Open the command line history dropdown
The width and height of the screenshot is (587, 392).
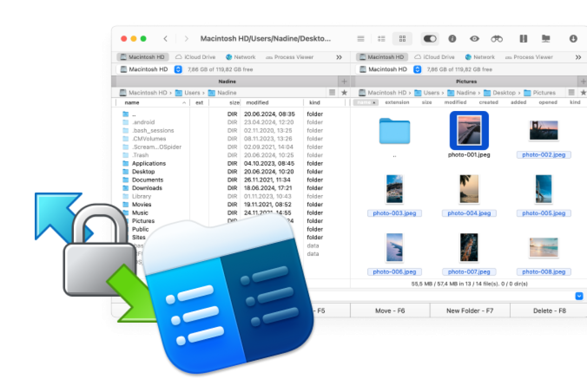(x=579, y=296)
